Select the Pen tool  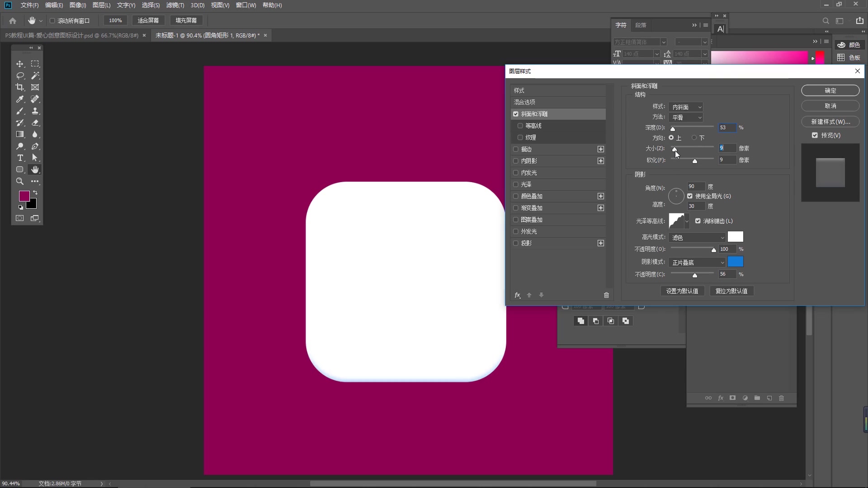[35, 146]
